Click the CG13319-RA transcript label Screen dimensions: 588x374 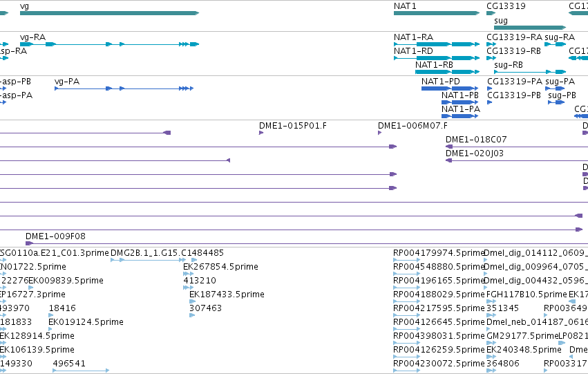point(514,37)
